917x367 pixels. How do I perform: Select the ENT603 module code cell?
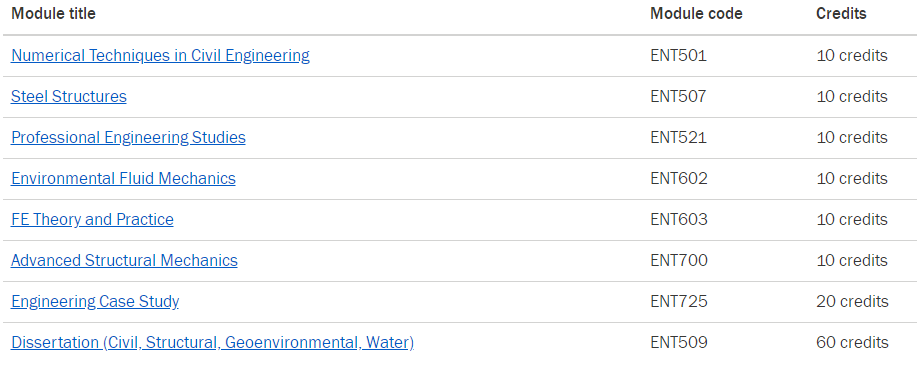[x=679, y=219]
